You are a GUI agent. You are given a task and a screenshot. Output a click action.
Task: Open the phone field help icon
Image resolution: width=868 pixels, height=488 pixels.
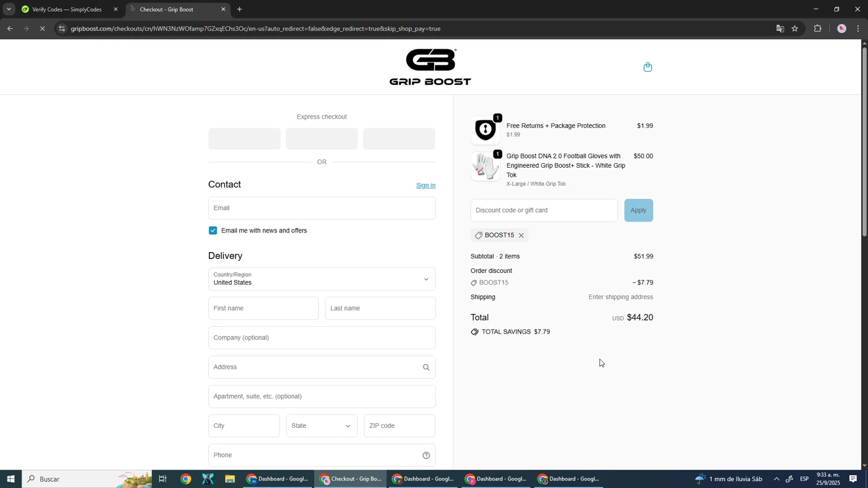tap(426, 456)
